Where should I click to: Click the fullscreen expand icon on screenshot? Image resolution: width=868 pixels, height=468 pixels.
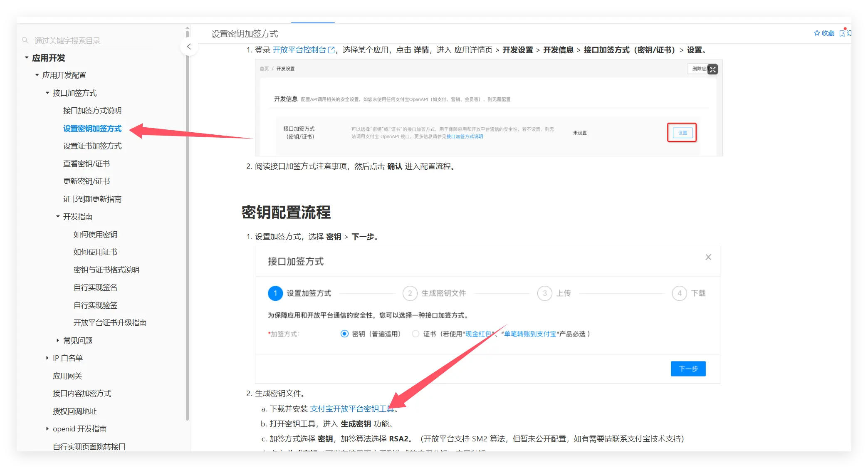(x=712, y=69)
